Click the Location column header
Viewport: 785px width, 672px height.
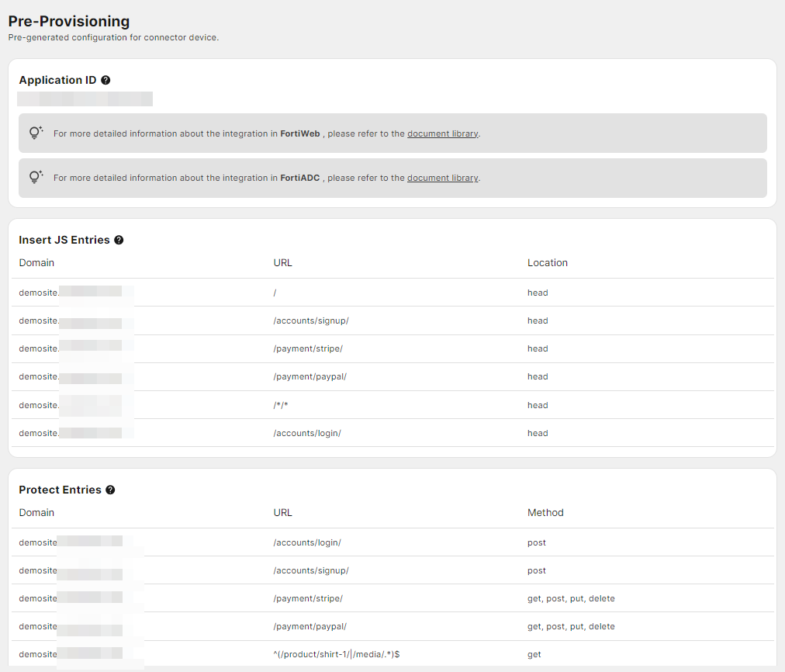coord(547,262)
